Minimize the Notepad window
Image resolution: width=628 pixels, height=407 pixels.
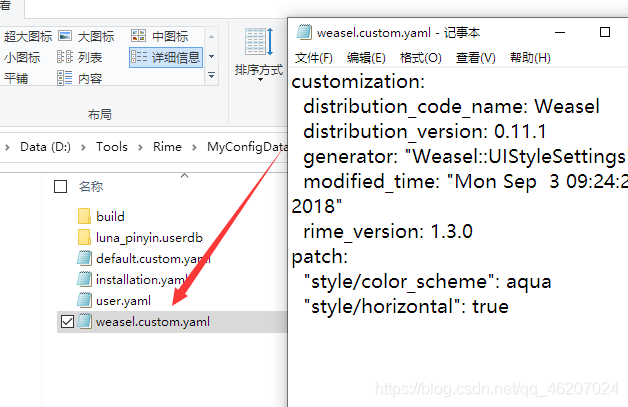pos(560,32)
